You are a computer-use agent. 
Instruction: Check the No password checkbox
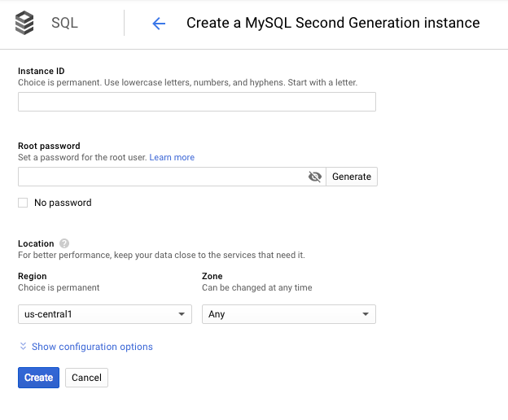point(23,203)
